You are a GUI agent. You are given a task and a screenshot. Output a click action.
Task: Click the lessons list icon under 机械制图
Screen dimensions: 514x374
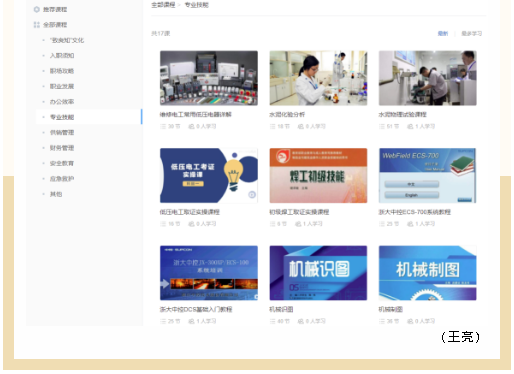382,321
